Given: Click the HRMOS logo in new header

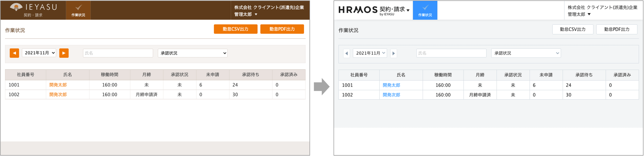Looking at the screenshot, I should [358, 10].
